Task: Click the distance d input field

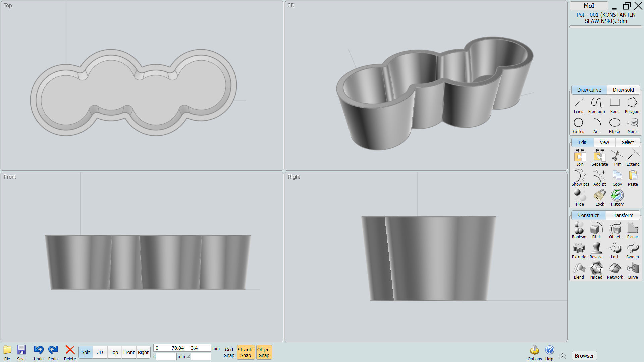Action: point(166,357)
